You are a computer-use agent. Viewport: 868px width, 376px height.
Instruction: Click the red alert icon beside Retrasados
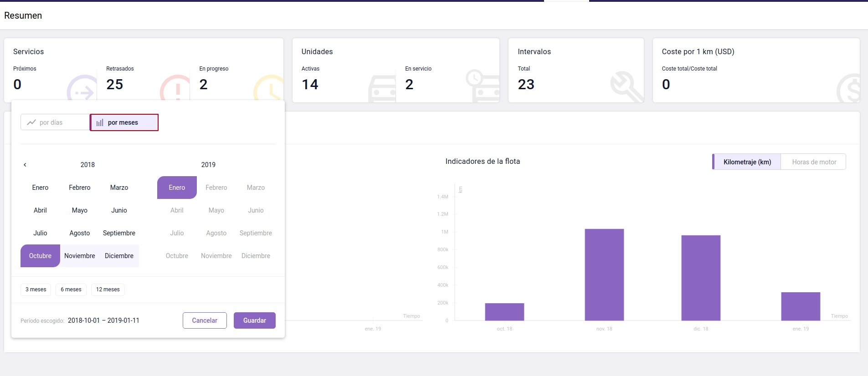tap(175, 89)
